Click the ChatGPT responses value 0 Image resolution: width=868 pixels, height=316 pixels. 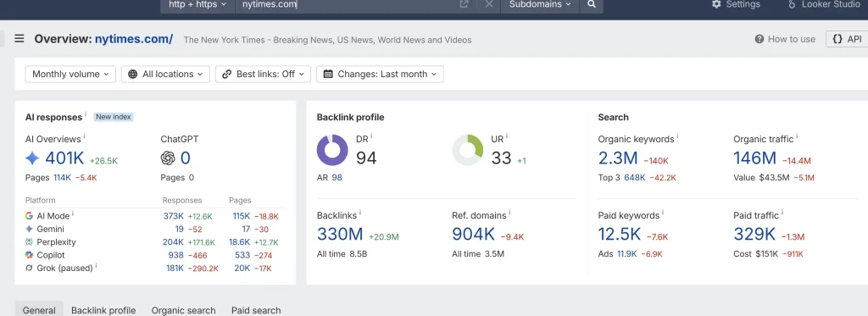pos(186,158)
